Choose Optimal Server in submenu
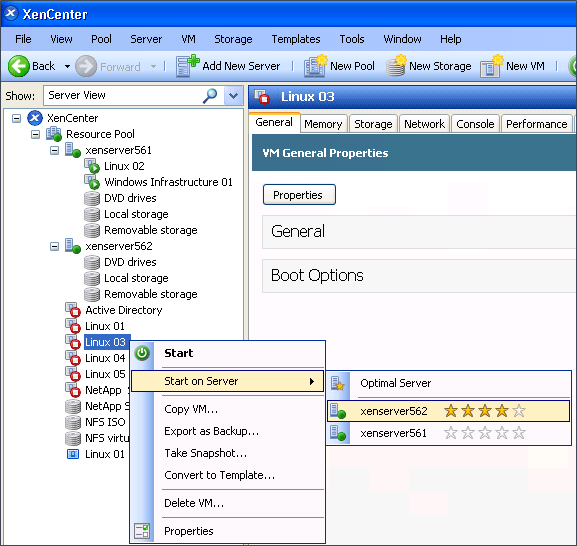 click(449, 383)
